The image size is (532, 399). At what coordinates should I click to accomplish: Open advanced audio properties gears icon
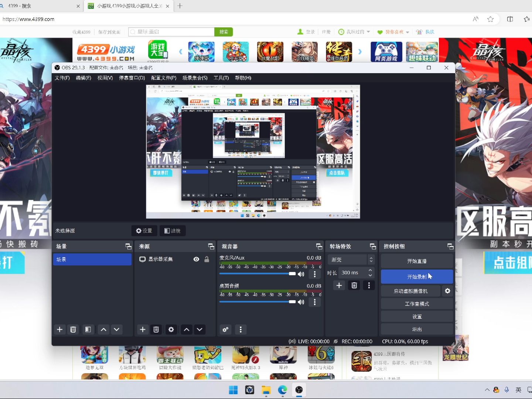pos(225,330)
